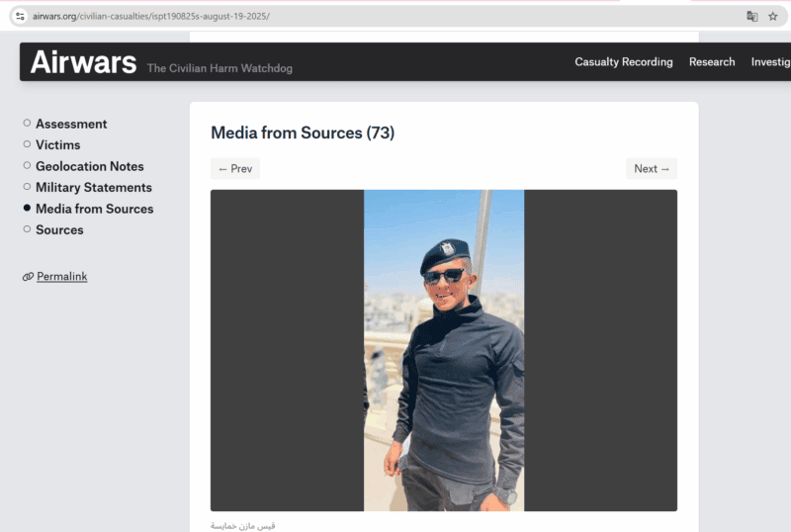
Task: Select the Victims circle marker
Action: click(27, 144)
